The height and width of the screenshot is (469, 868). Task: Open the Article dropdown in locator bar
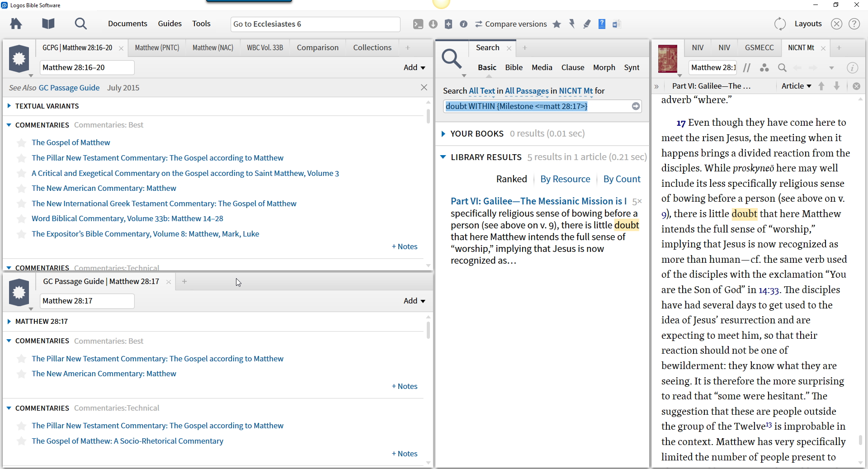(x=796, y=86)
